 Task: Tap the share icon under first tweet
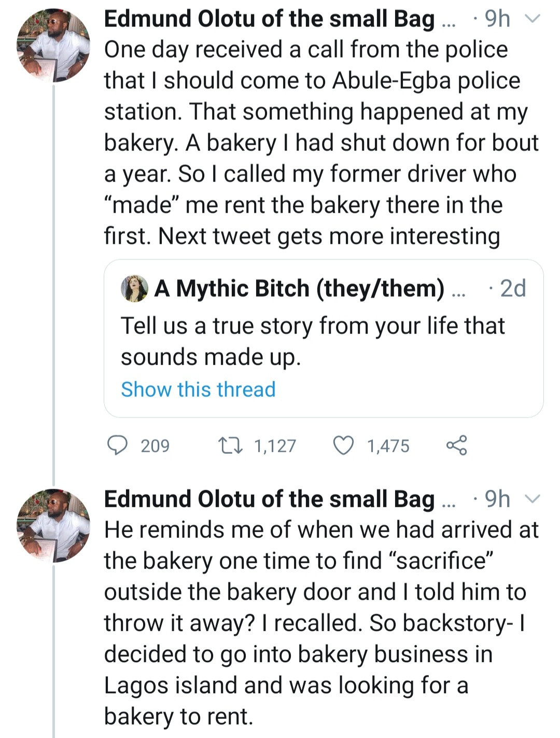pos(456,445)
